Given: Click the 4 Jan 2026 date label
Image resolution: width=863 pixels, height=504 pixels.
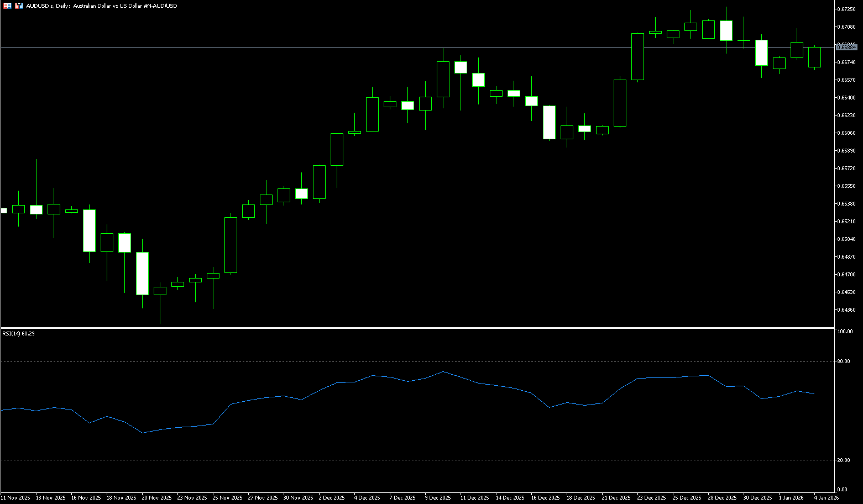Looking at the screenshot, I should (826, 498).
